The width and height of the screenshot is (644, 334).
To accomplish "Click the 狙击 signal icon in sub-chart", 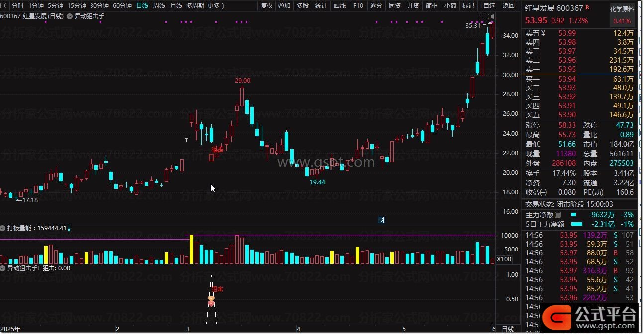I will click(211, 301).
